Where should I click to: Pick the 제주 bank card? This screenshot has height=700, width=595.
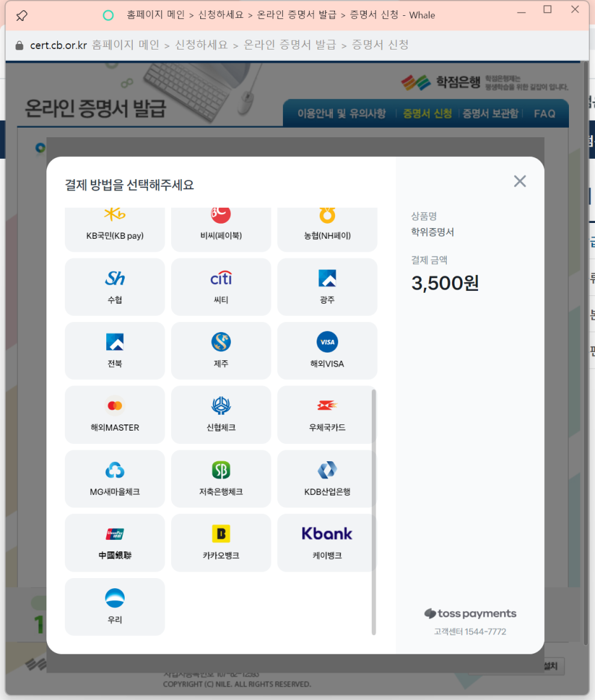tap(221, 351)
